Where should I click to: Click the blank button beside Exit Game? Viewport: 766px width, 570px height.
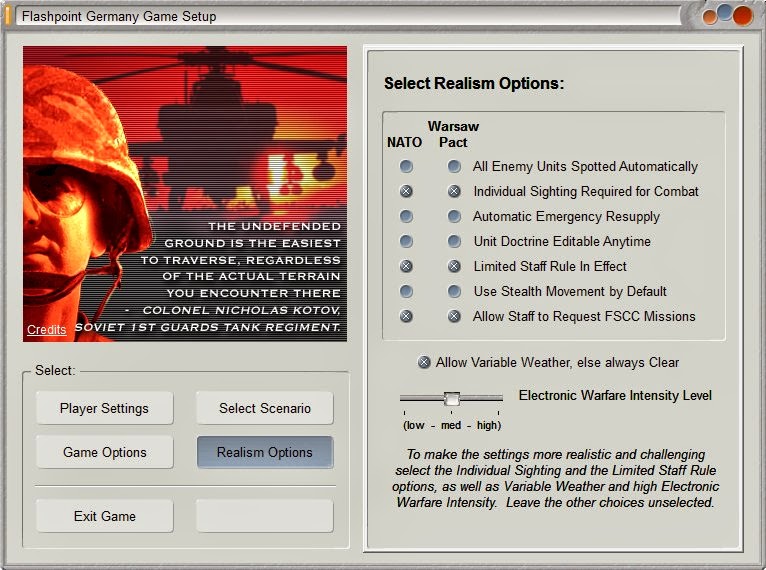click(x=265, y=516)
